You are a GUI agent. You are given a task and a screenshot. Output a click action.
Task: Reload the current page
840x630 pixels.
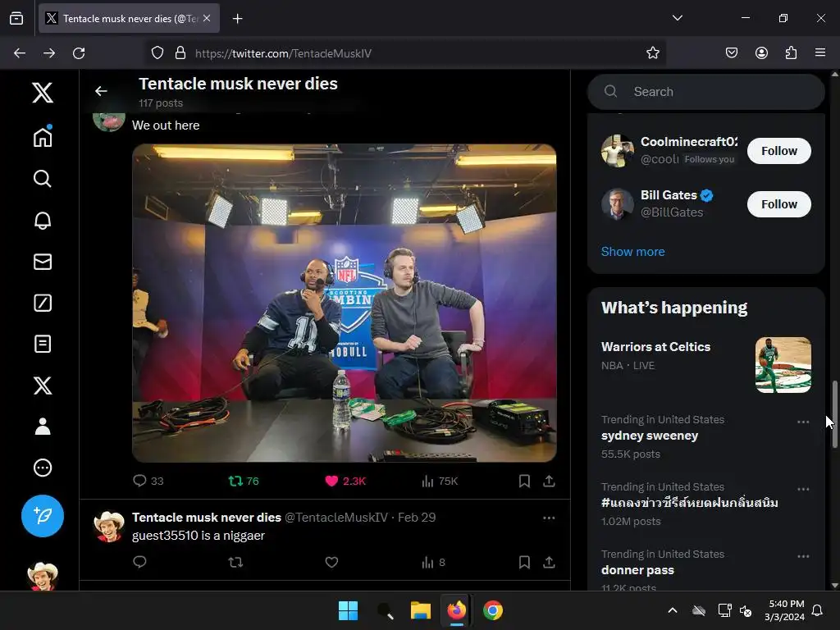pyautogui.click(x=79, y=53)
